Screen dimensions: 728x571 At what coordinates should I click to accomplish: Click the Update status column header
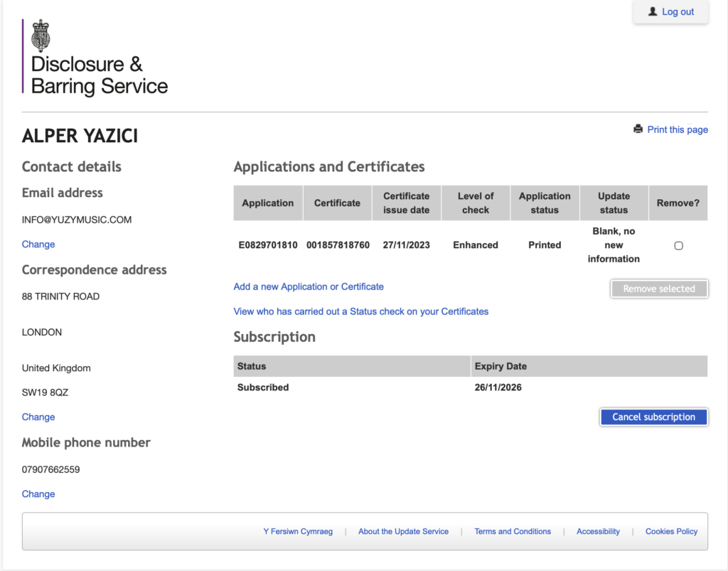click(614, 203)
